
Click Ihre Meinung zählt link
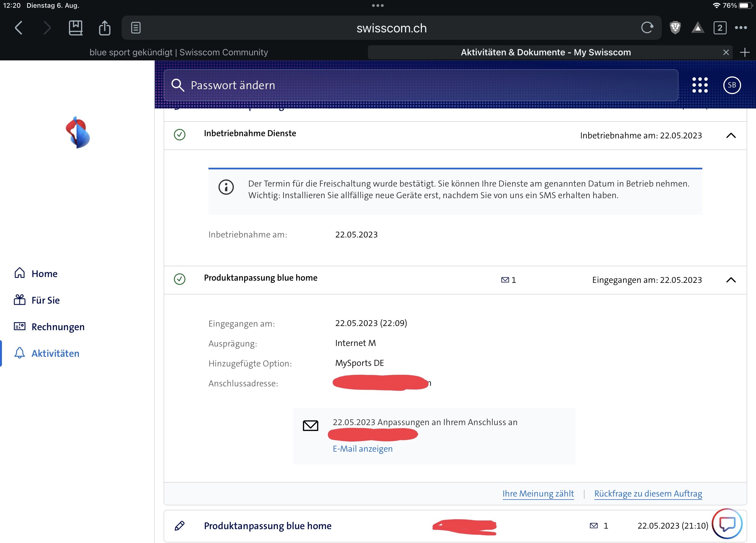pos(538,493)
